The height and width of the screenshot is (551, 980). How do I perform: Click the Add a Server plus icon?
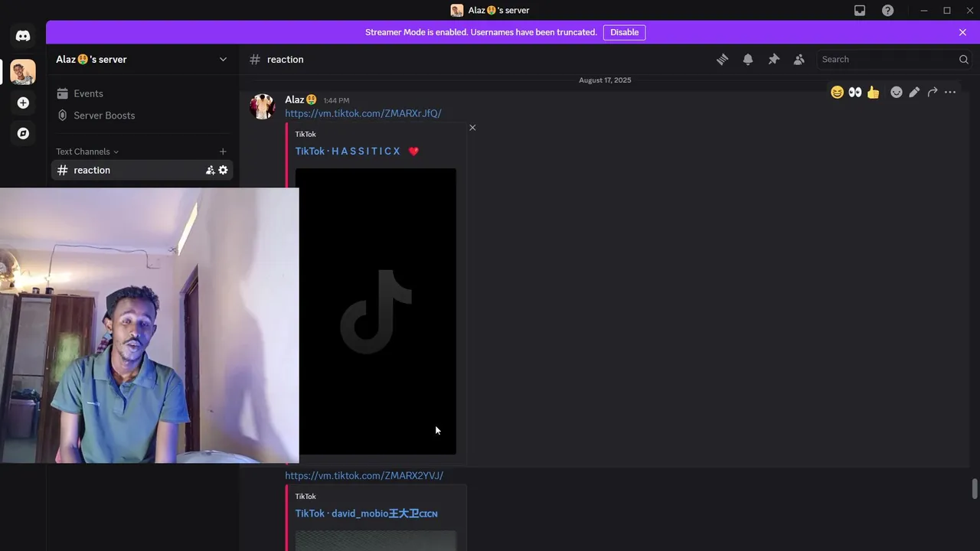23,103
